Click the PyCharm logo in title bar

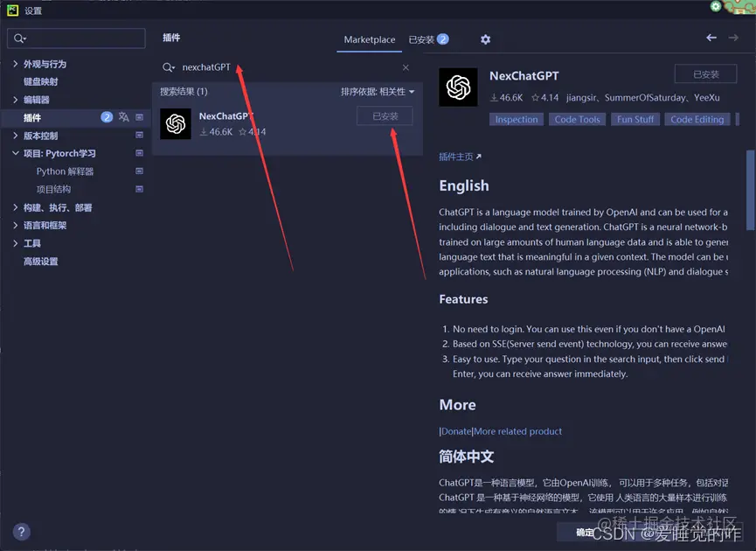click(x=12, y=10)
